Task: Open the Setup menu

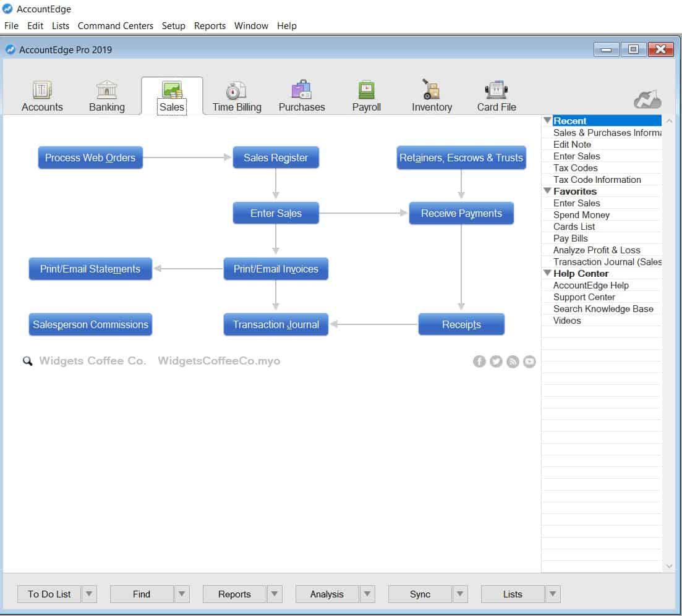Action: coord(174,26)
